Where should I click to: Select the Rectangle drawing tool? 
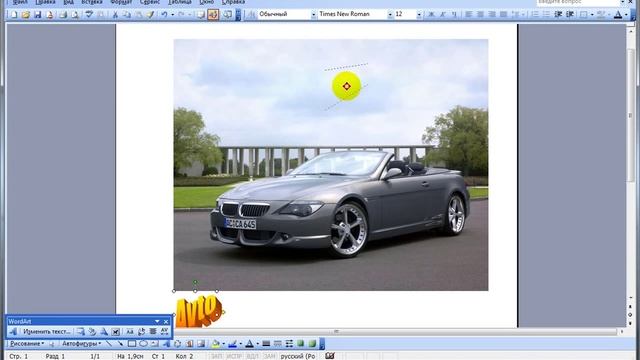click(132, 344)
